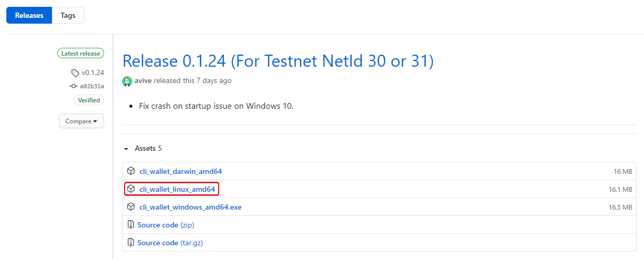
Task: Open the Release 0.1.24 title link
Action: pyautogui.click(x=278, y=61)
